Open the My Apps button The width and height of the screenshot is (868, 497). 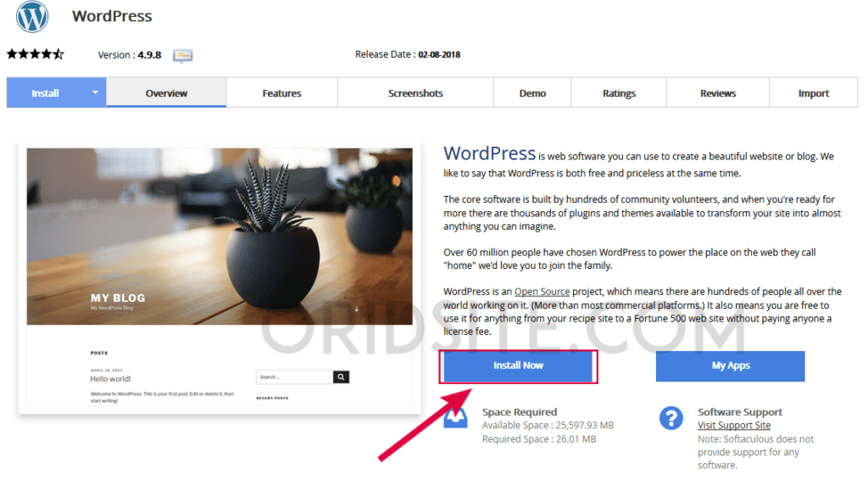731,366
